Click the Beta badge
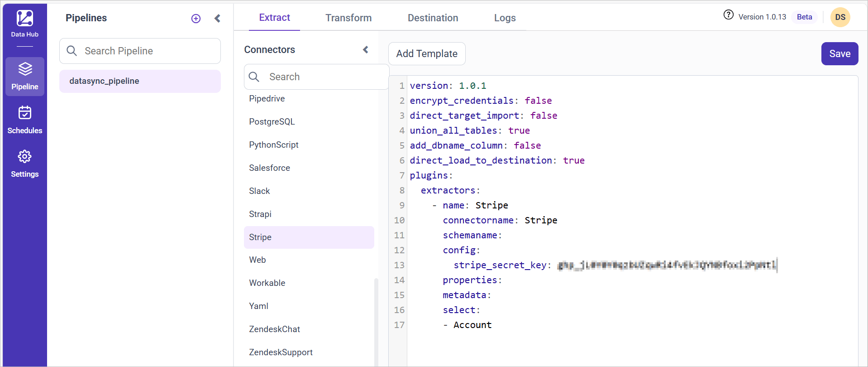The image size is (868, 367). coord(805,17)
